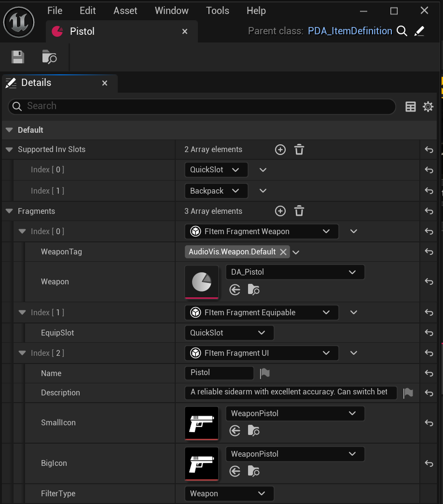Reset the Weapon property to default
Image resolution: width=443 pixels, height=504 pixels.
429,282
